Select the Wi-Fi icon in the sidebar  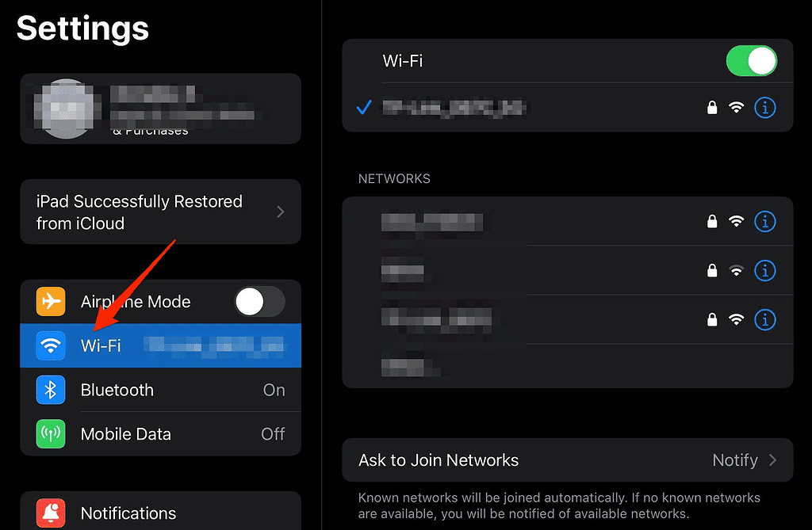(x=50, y=345)
